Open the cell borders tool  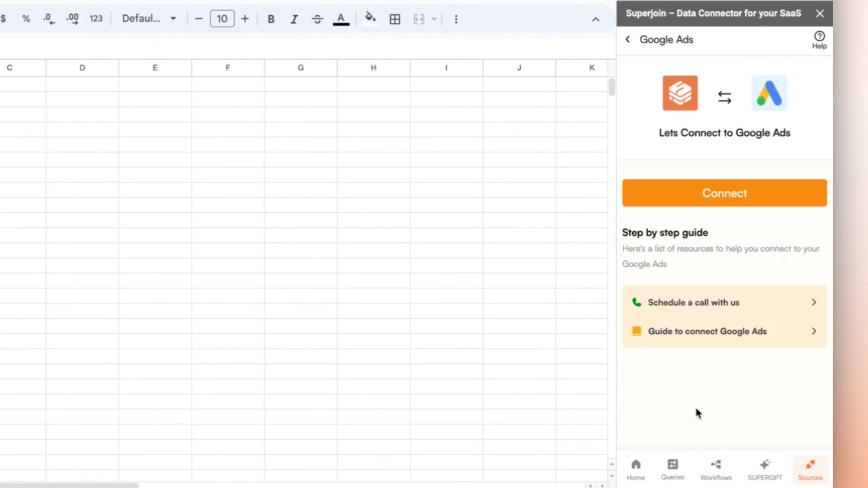click(395, 19)
